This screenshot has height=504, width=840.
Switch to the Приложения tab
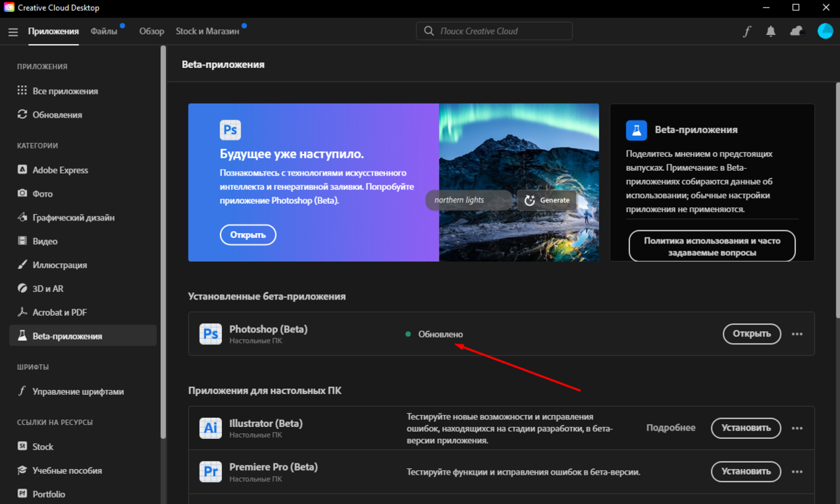[53, 31]
